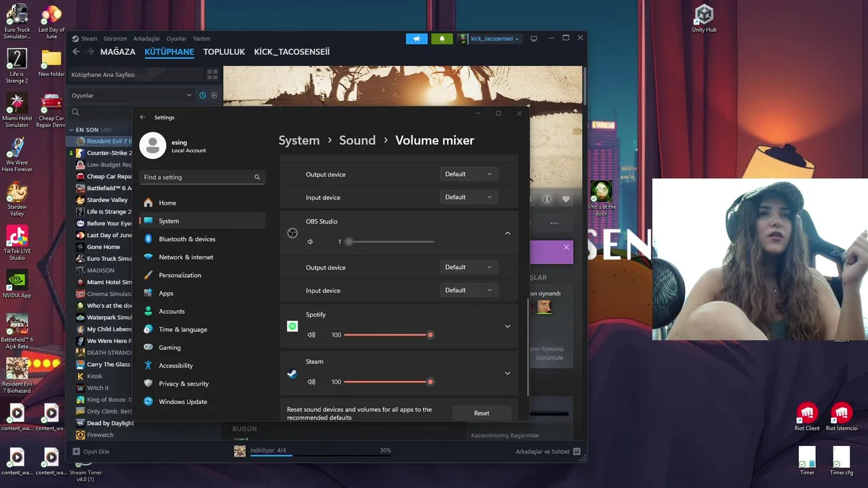Click the user avatar in Settings
The height and width of the screenshot is (488, 868).
(153, 146)
